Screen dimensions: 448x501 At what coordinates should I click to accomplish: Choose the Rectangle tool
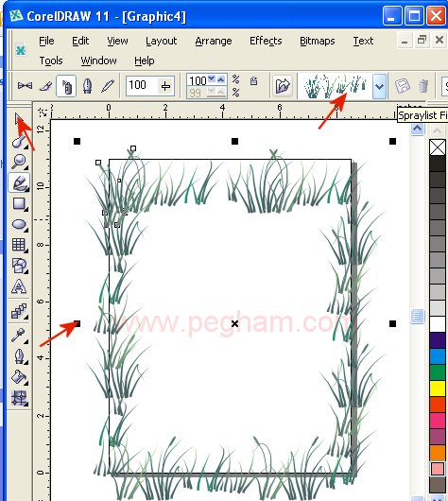pyautogui.click(x=19, y=204)
